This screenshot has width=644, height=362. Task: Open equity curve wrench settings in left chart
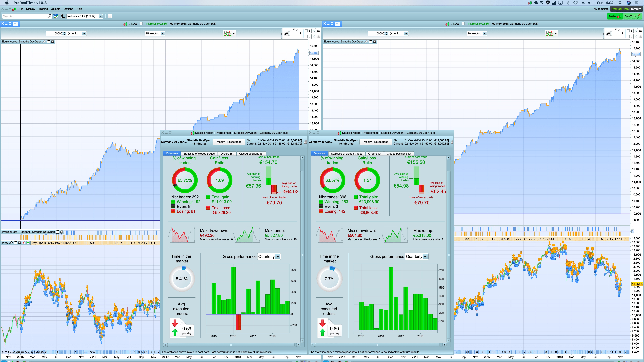pyautogui.click(x=44, y=42)
